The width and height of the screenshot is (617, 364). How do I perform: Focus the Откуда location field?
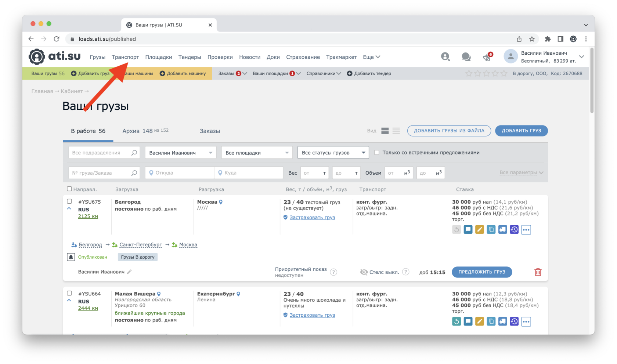pos(180,173)
